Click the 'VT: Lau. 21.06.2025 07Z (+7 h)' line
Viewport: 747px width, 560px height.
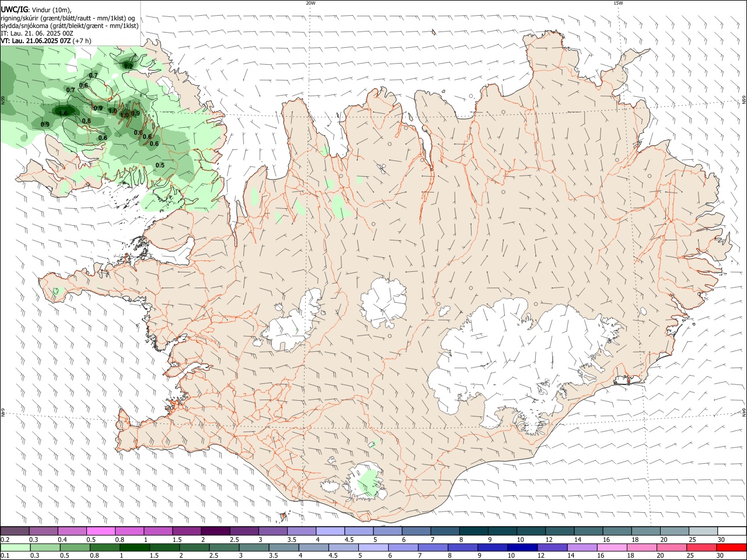[x=46, y=41]
